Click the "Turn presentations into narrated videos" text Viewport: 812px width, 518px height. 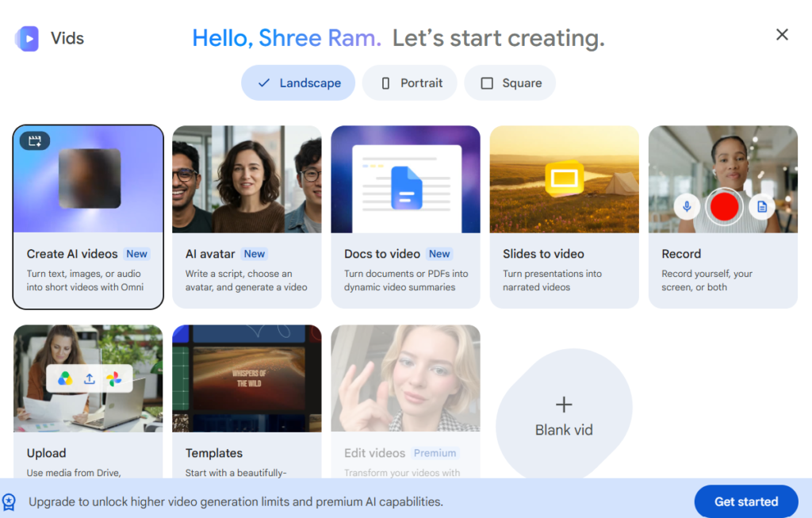tap(552, 280)
